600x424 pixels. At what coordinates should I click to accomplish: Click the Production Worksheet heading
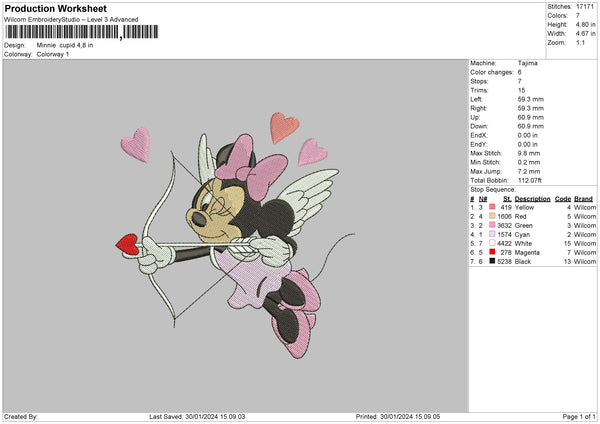click(x=55, y=8)
